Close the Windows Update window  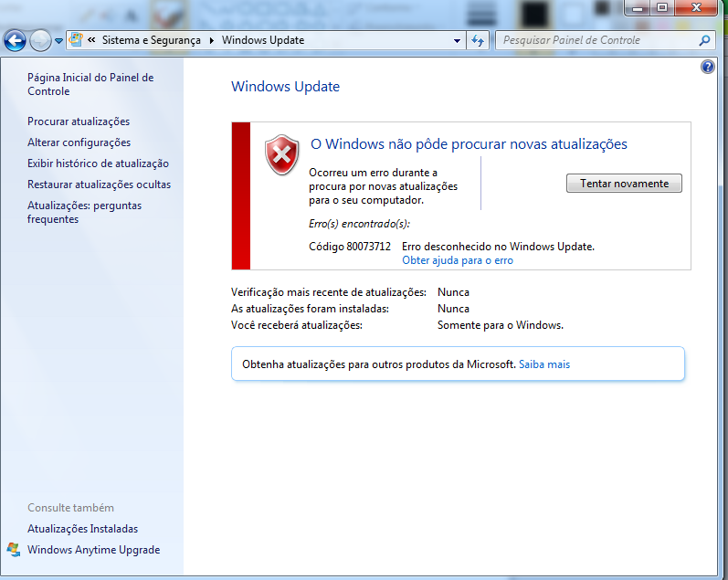pos(696,7)
